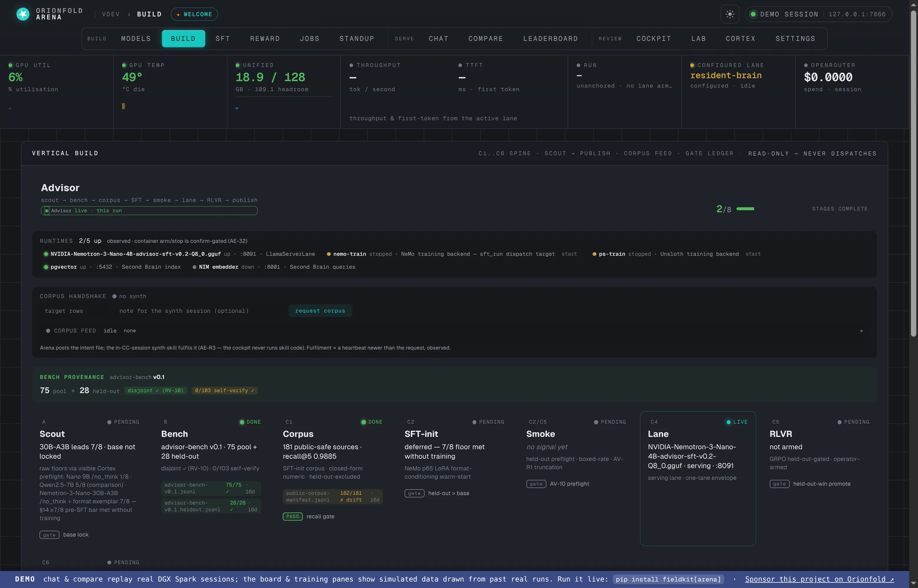Focus the target rows input field
This screenshot has height=588, width=918.
click(75, 311)
